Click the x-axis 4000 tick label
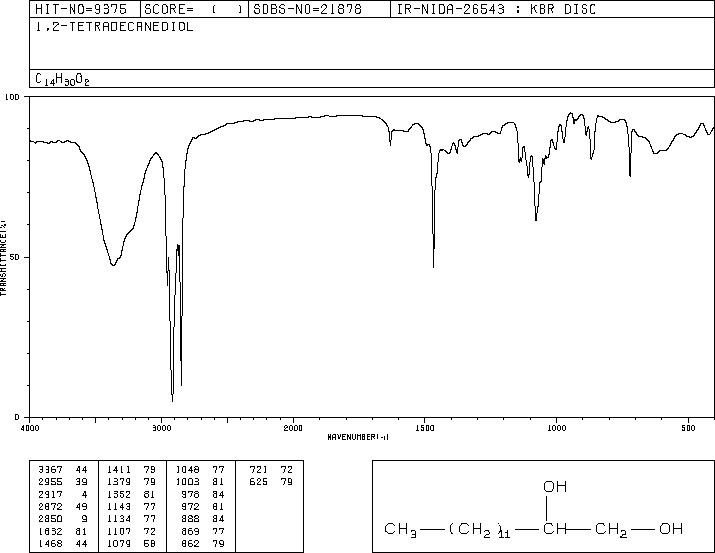 pyautogui.click(x=30, y=428)
